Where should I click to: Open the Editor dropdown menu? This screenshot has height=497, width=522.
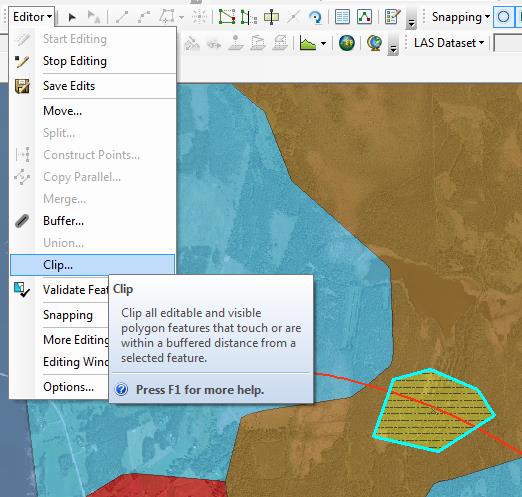pos(32,17)
